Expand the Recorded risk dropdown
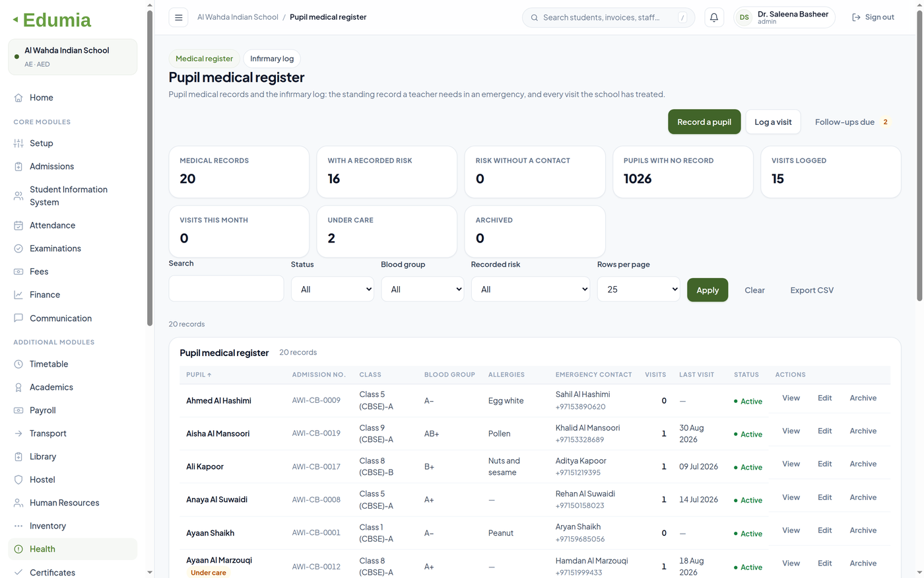924x578 pixels. (x=531, y=289)
